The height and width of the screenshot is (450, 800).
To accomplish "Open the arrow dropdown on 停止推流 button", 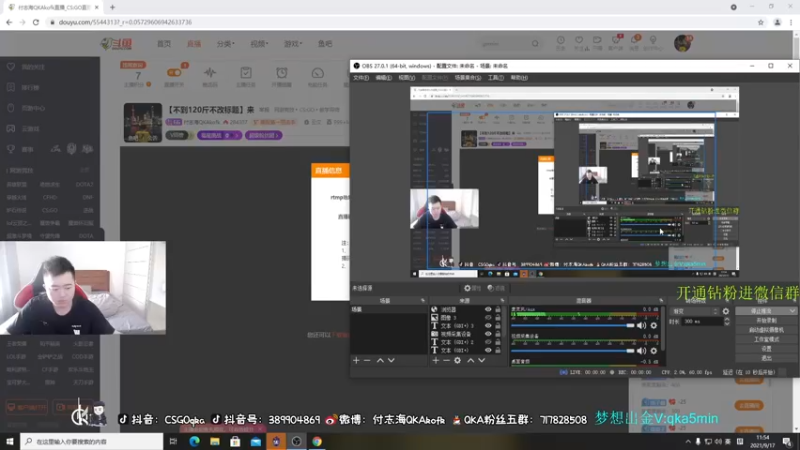I will coord(792,311).
